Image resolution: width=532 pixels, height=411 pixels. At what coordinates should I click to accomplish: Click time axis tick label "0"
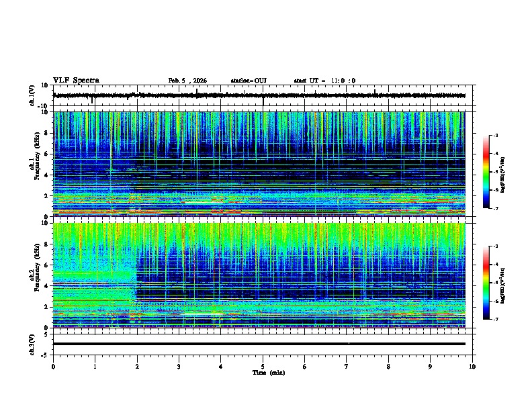[53, 367]
